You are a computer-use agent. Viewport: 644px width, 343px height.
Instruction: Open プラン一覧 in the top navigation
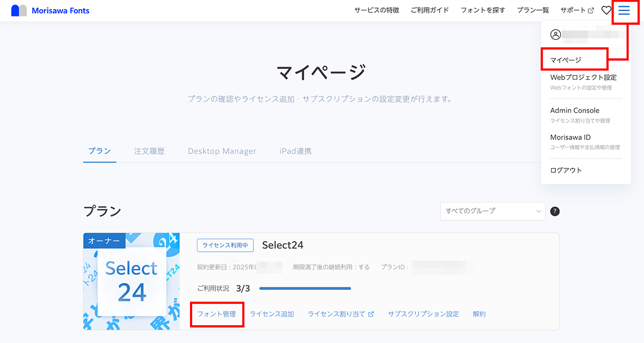point(533,10)
